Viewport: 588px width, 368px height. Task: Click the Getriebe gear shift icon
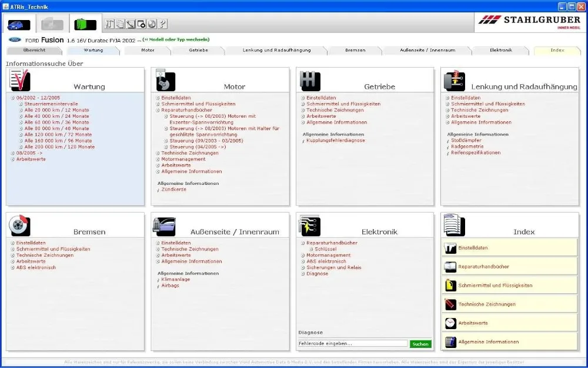[x=310, y=81]
